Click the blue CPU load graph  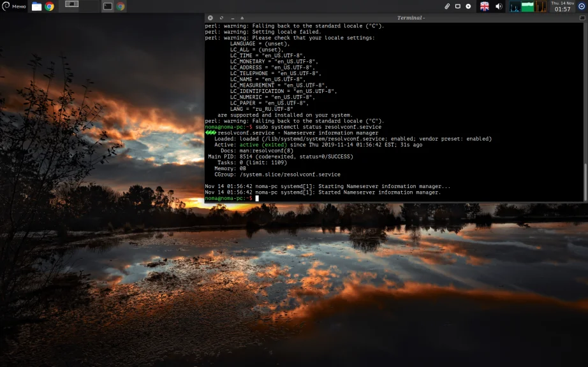[515, 6]
